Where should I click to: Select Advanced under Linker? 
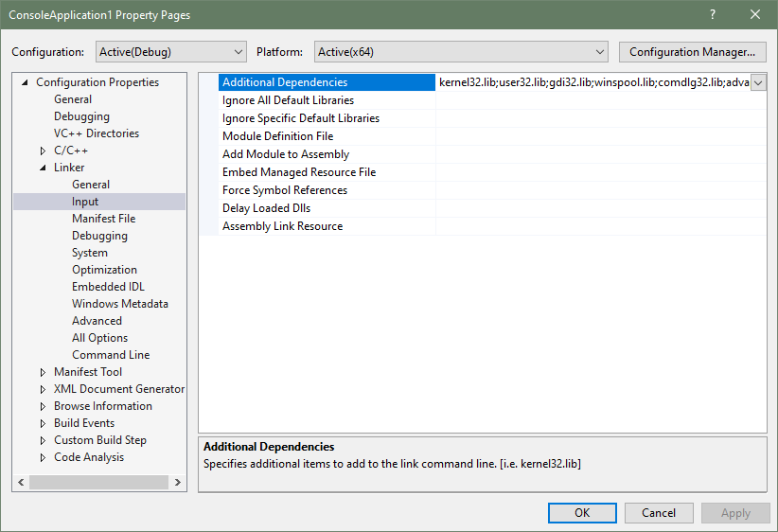click(x=97, y=321)
